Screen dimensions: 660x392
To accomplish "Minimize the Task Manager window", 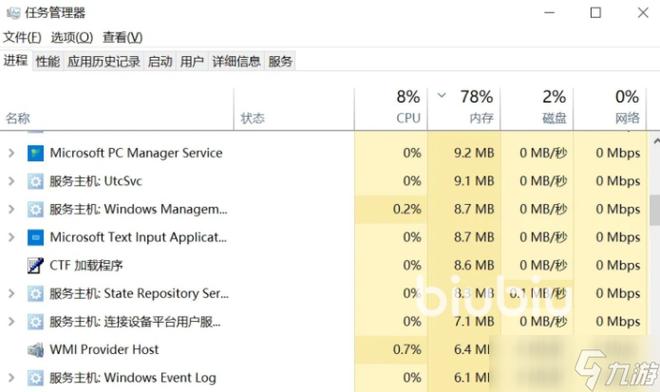I will [x=549, y=13].
